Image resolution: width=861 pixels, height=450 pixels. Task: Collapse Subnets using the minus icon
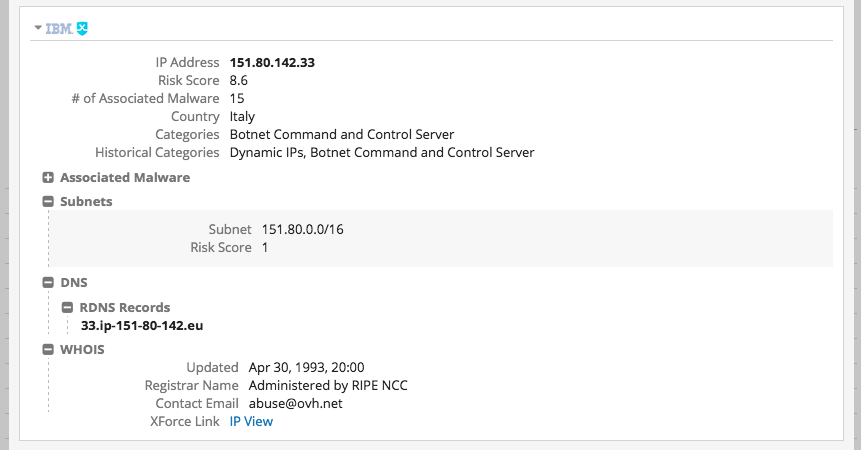tap(48, 202)
